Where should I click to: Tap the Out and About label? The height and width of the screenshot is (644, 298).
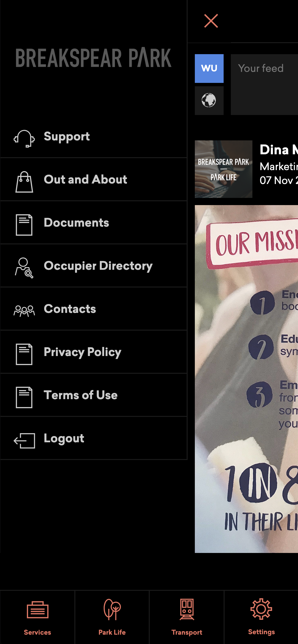[x=85, y=179]
